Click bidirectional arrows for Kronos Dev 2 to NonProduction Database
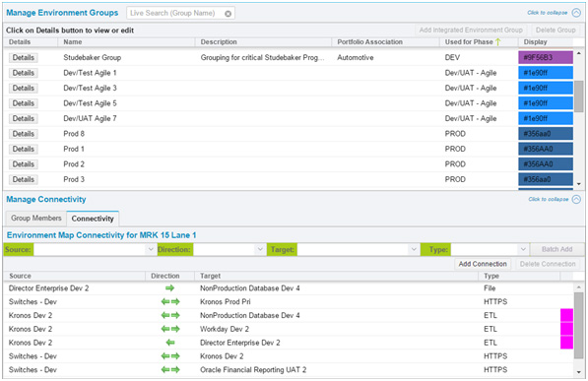Image resolution: width=588 pixels, height=381 pixels. pos(170,315)
